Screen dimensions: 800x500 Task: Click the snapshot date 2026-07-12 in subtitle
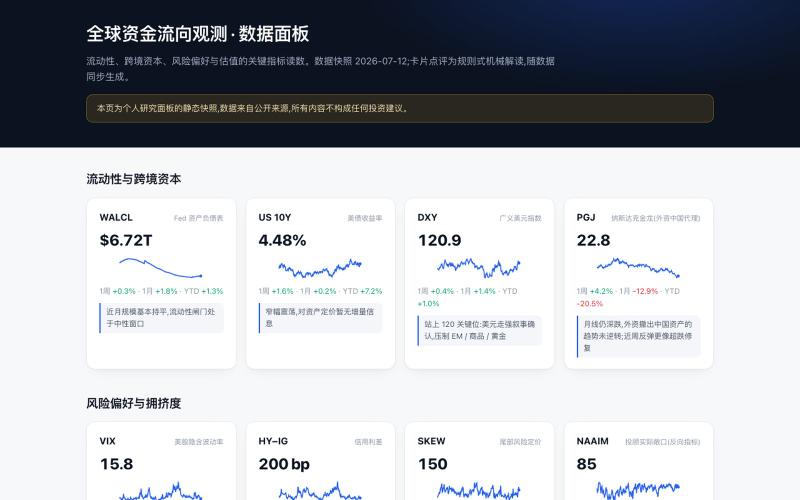[x=381, y=61]
